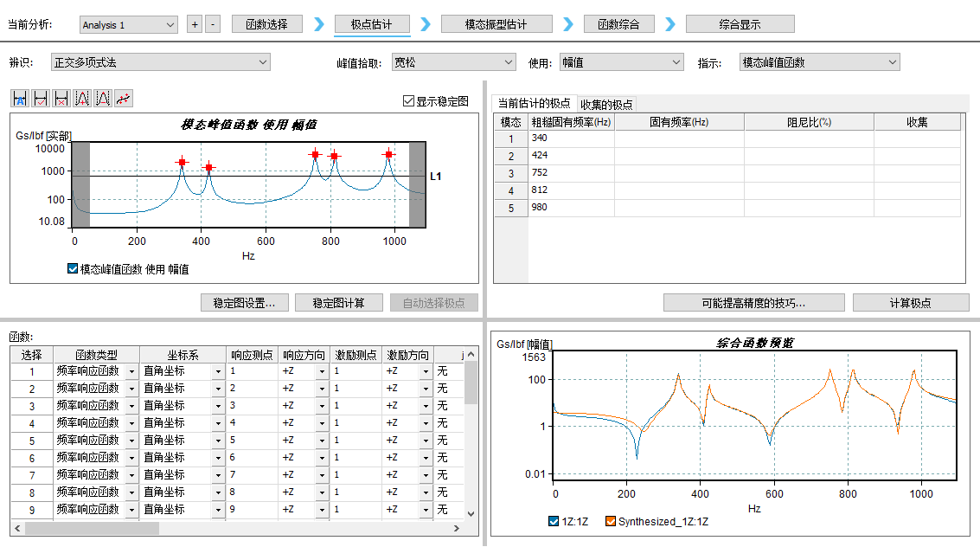Toggle 显示稳定图 checkbox
The width and height of the screenshot is (980, 547).
(409, 101)
